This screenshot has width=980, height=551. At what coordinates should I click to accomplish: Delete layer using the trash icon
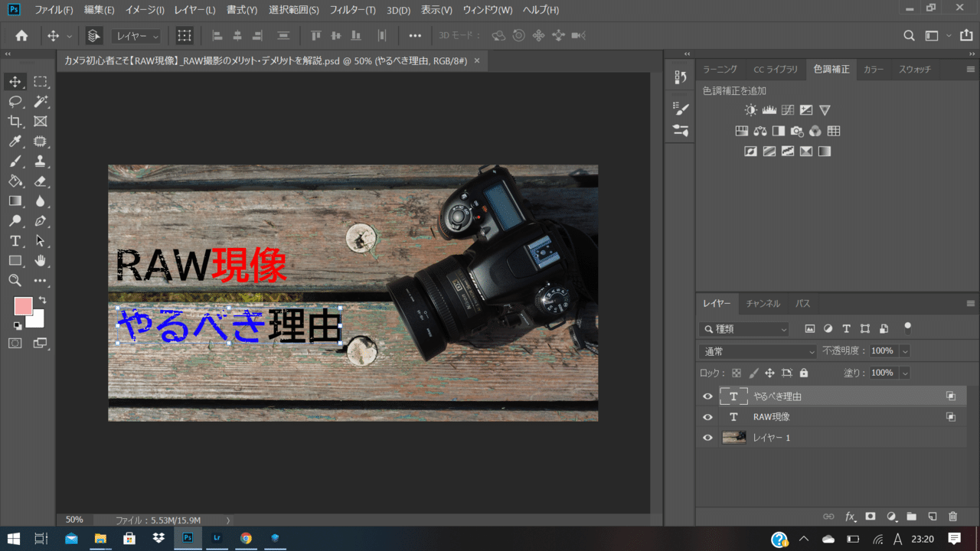(953, 517)
